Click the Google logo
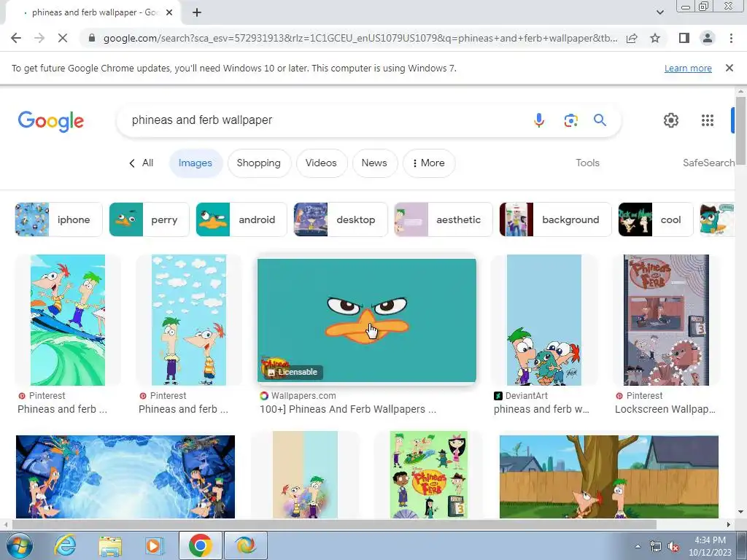Viewport: 747px width, 560px height. click(51, 121)
